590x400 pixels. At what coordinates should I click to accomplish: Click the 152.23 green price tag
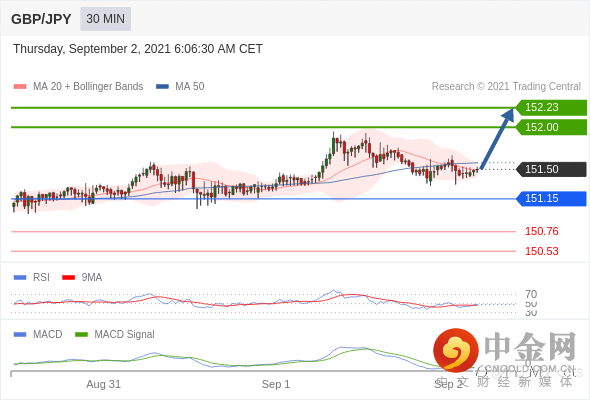[551, 108]
